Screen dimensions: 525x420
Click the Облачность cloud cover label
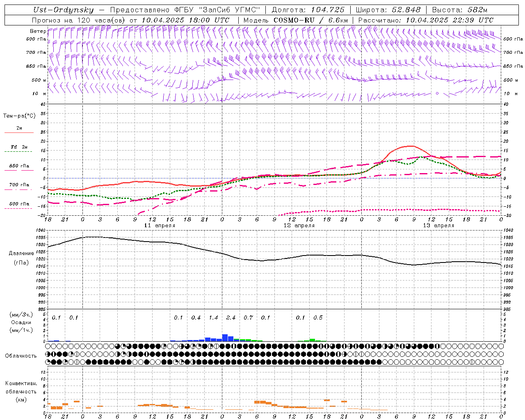21,356
